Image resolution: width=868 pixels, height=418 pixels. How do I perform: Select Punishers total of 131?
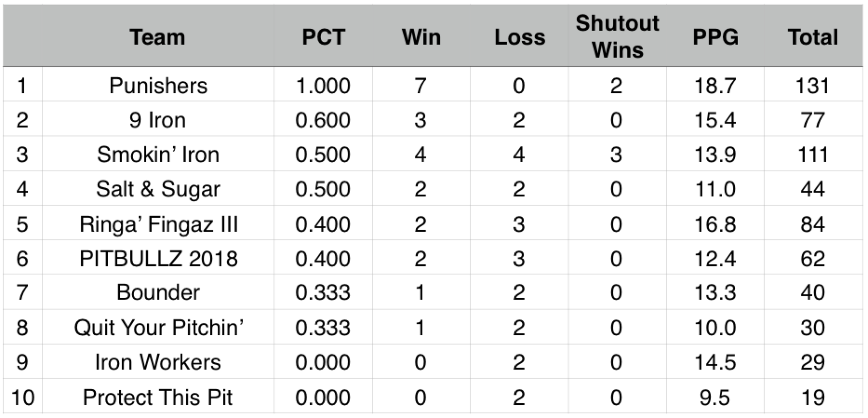coord(812,85)
